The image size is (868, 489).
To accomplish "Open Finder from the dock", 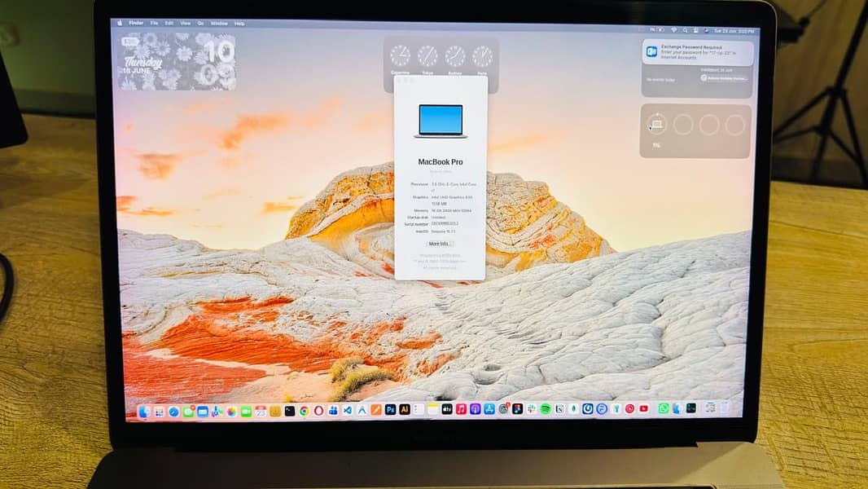I will point(144,412).
